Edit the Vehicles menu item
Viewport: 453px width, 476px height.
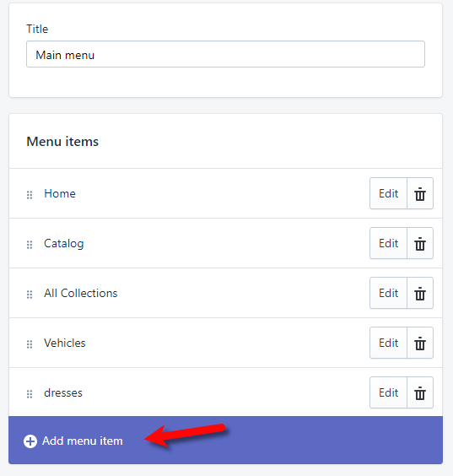pos(388,343)
